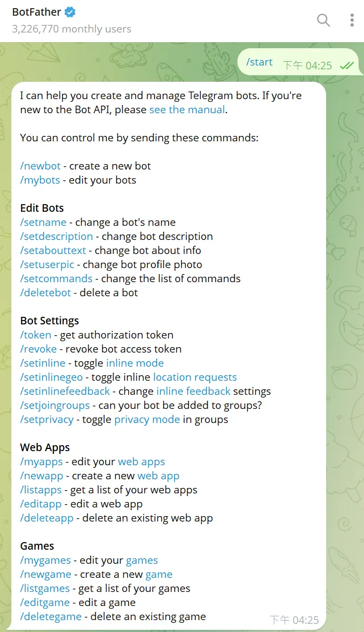Click the /setuserpic command link
Image resolution: width=364 pixels, height=632 pixels.
pos(47,264)
